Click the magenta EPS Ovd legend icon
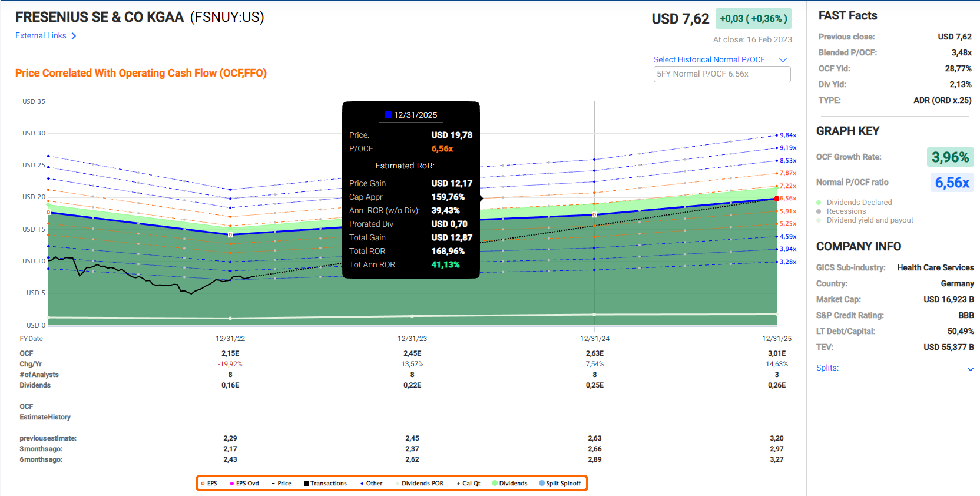 (x=232, y=484)
